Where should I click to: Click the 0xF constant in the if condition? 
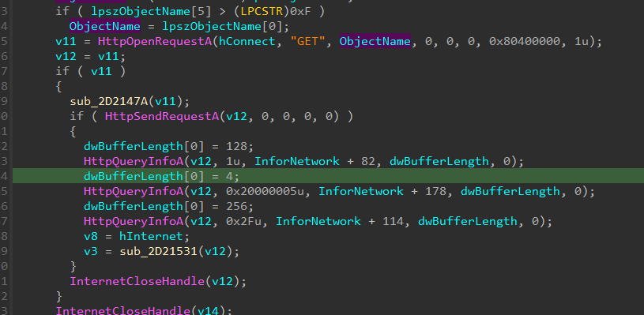tap(300, 12)
